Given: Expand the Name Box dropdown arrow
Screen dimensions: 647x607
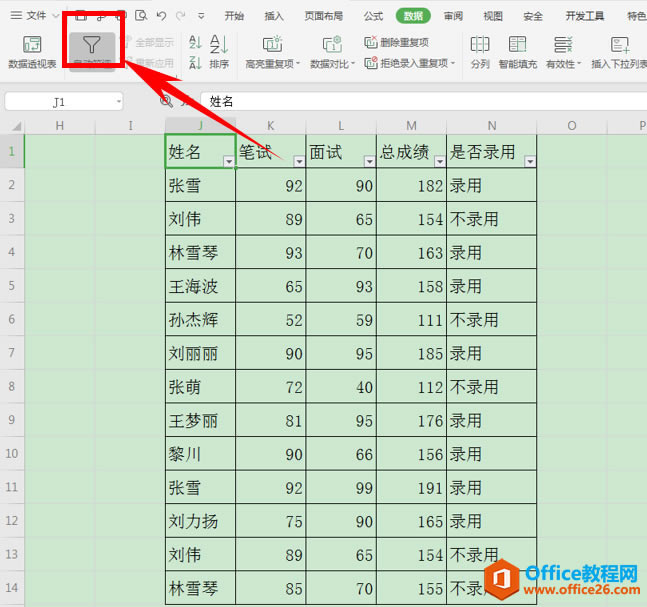Looking at the screenshot, I should pyautogui.click(x=118, y=101).
